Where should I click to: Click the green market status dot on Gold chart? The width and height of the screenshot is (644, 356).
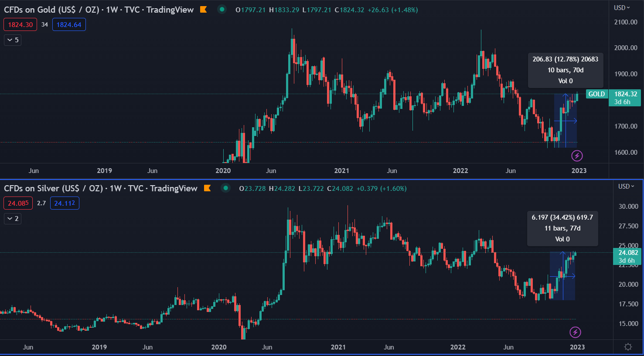pos(222,9)
